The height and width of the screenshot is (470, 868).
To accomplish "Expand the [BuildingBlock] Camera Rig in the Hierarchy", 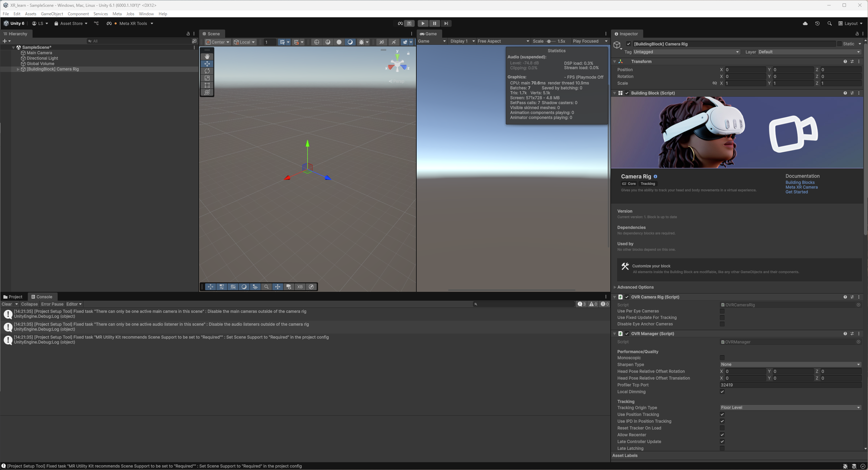I will tap(18, 69).
